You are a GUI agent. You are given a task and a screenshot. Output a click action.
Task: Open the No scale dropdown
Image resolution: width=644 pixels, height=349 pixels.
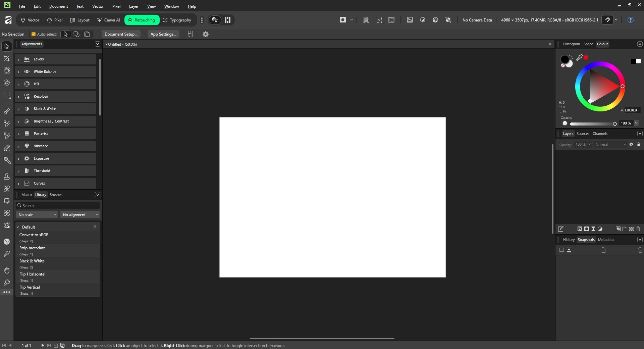pyautogui.click(x=37, y=215)
